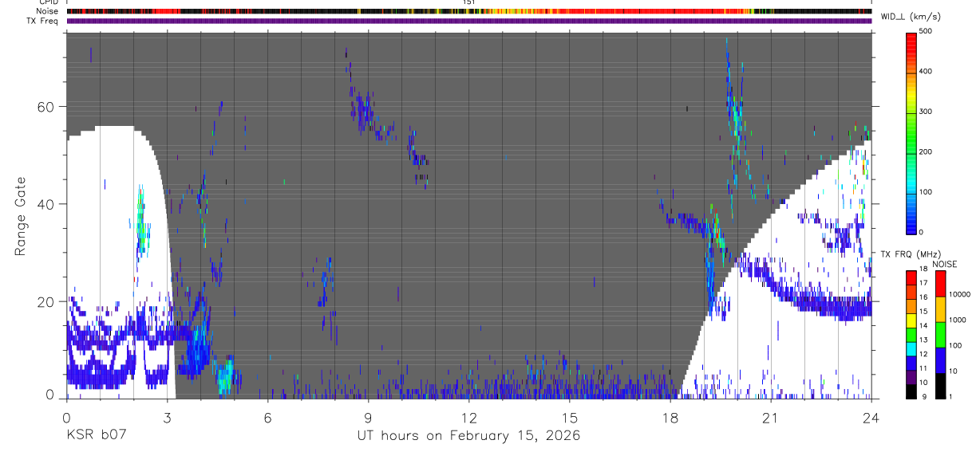The width and height of the screenshot is (980, 452).
Task: Click the '300' spectral width tick label
Action: 926,112
